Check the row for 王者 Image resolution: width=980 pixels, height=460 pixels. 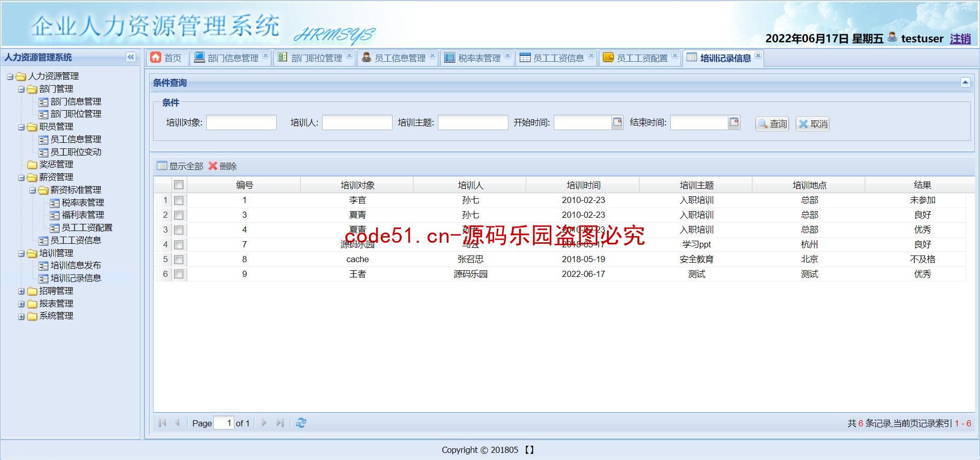pyautogui.click(x=179, y=274)
